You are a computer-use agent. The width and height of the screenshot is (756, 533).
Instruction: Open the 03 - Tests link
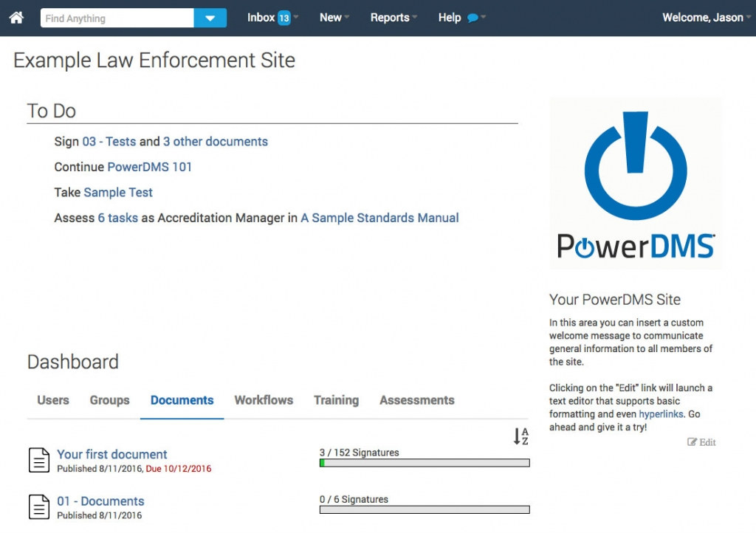click(109, 142)
